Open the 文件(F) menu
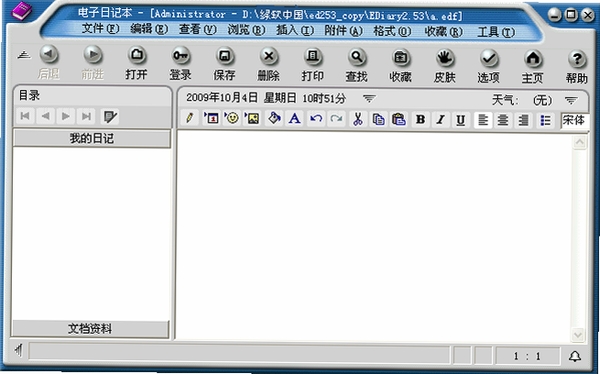 tap(101, 28)
